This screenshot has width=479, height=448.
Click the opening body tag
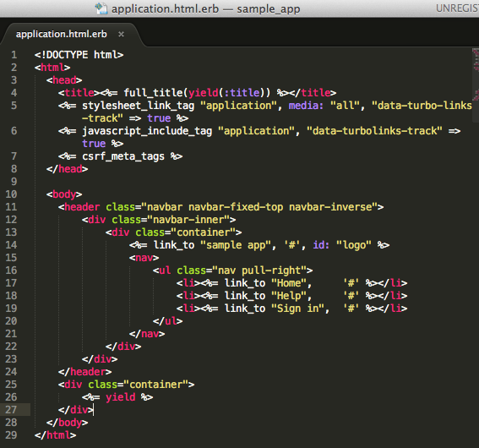coord(64,194)
